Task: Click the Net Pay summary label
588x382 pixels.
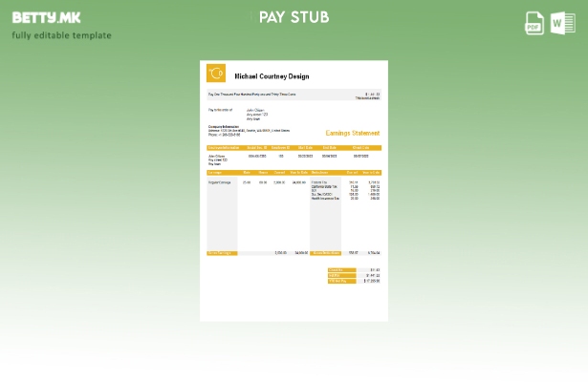Action: coord(341,275)
